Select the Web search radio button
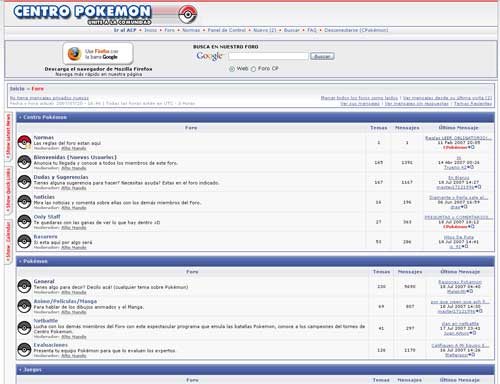The image size is (500, 384). click(232, 69)
